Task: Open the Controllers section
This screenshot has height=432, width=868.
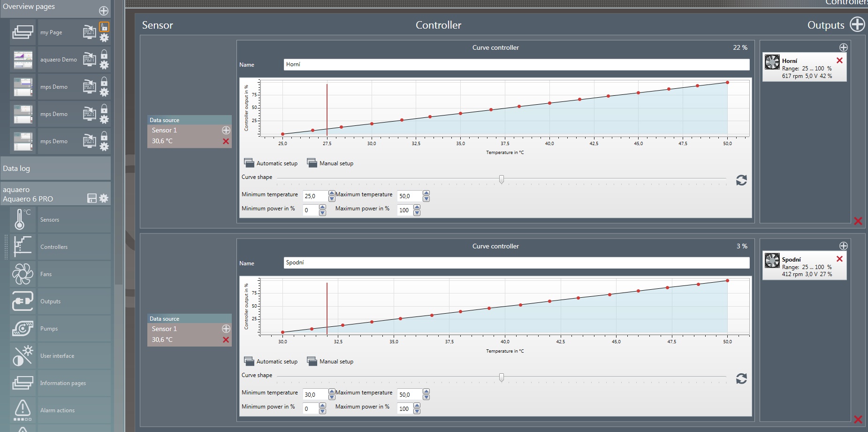Action: point(74,247)
